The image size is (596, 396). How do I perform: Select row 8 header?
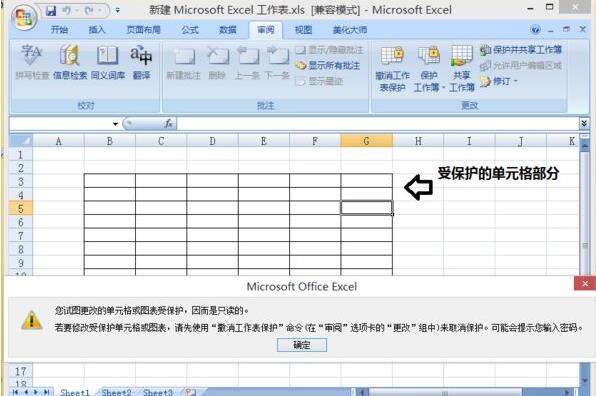[x=21, y=249]
